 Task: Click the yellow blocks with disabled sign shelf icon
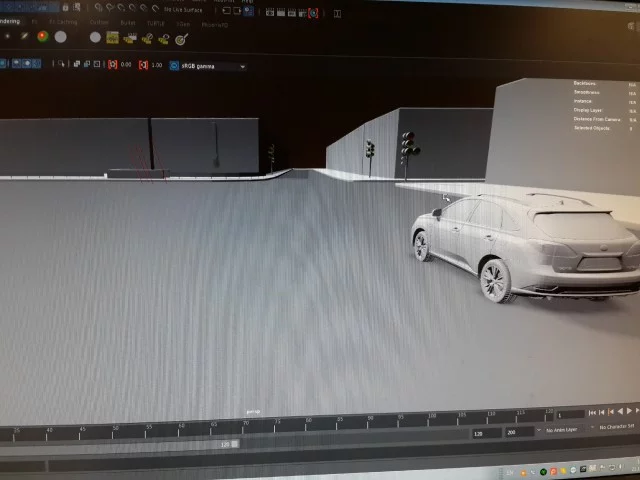147,39
